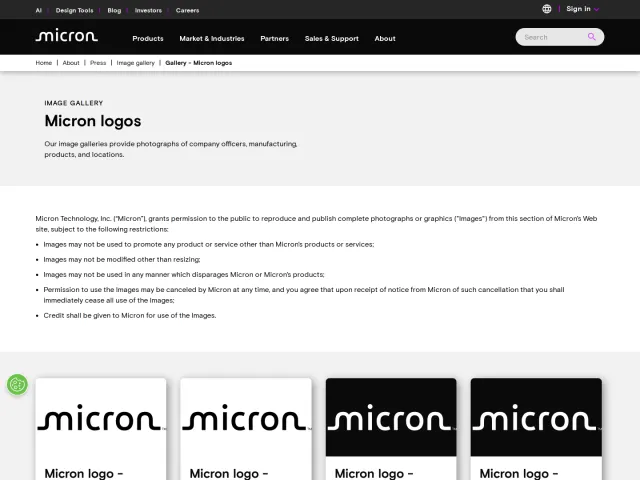The width and height of the screenshot is (640, 480).
Task: Click 'Images may not be modified' bullet
Action: (122, 260)
